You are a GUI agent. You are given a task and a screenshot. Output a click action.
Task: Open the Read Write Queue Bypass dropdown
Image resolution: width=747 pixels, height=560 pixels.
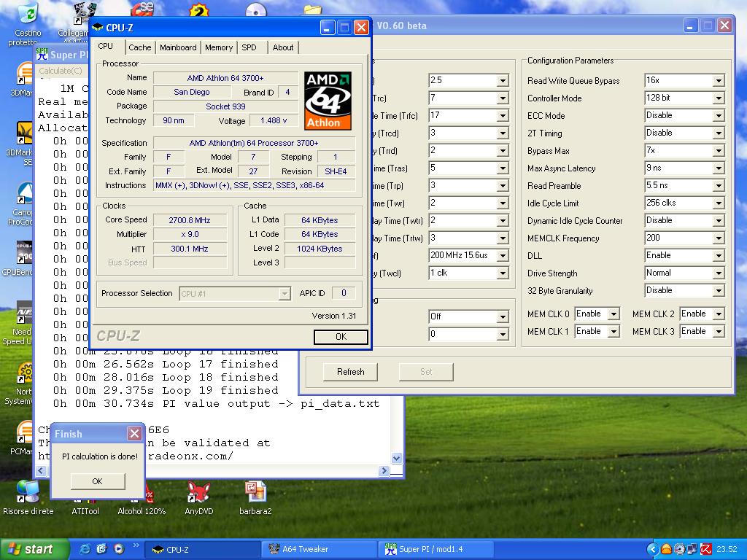(x=719, y=80)
